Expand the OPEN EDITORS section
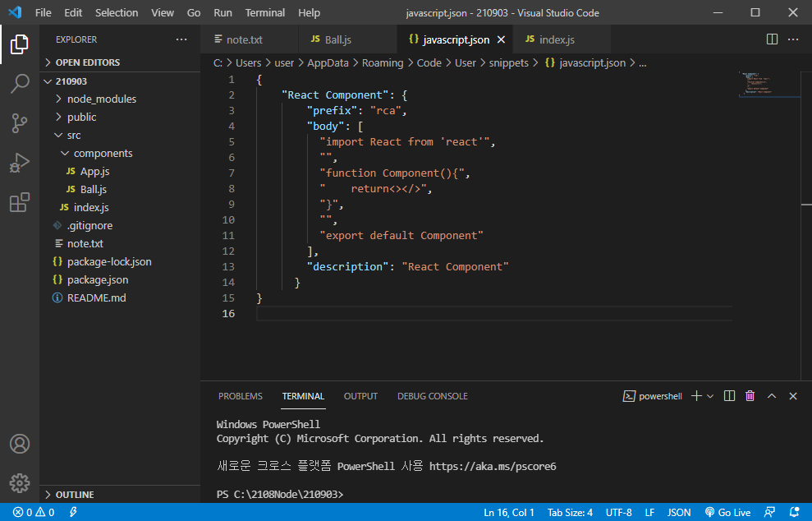The image size is (812, 521). (x=120, y=62)
